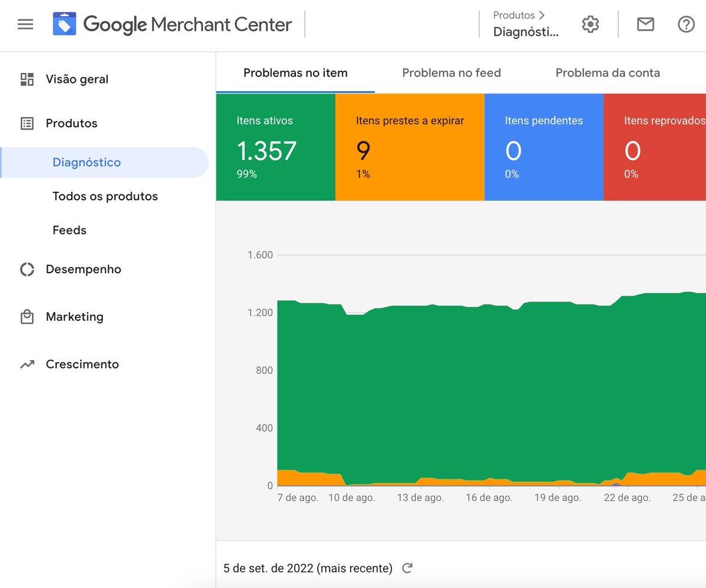This screenshot has width=706, height=588.
Task: Click the Visão geral dashboard icon
Action: tap(27, 79)
